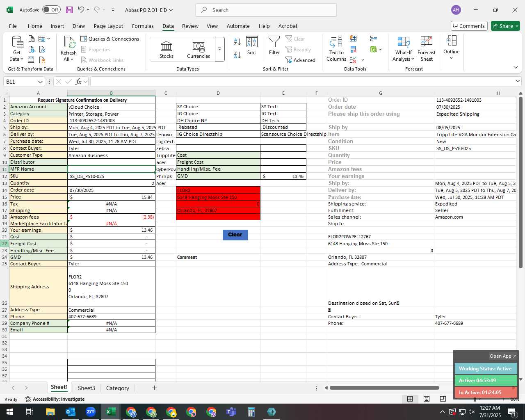The width and height of the screenshot is (525, 420).
Task: Switch to the Home tab
Action: (x=35, y=26)
